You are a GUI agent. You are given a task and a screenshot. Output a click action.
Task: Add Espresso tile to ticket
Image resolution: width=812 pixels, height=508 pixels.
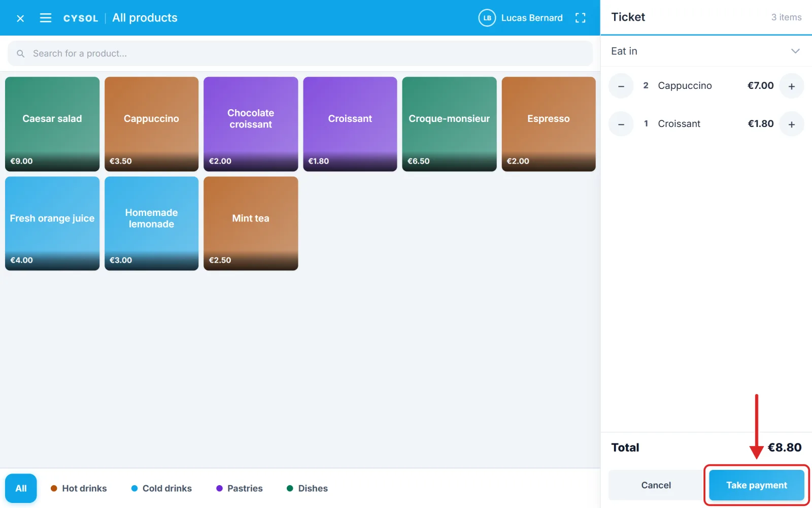point(548,124)
